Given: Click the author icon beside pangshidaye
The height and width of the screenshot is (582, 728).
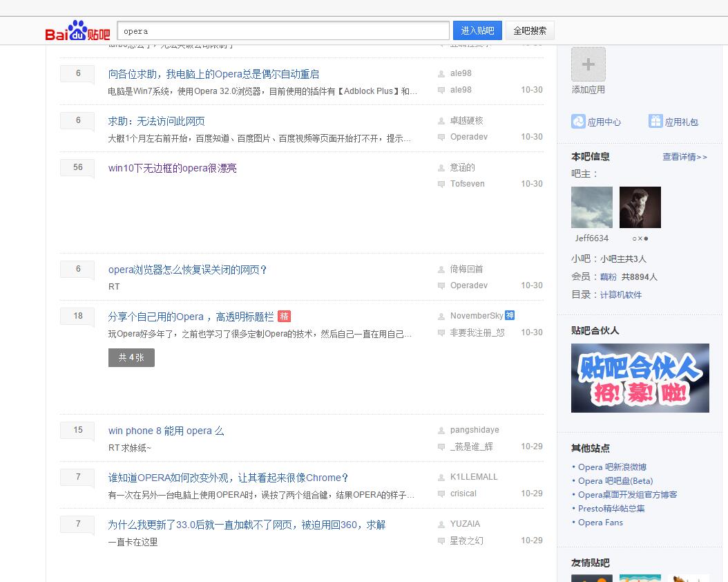Looking at the screenshot, I should [x=441, y=431].
